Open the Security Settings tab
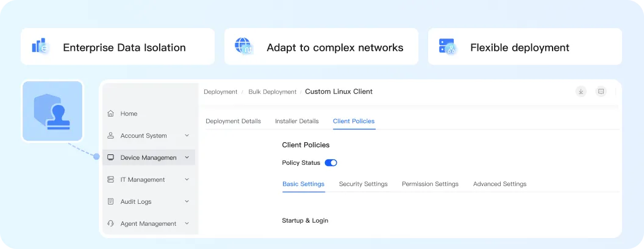 [363, 184]
